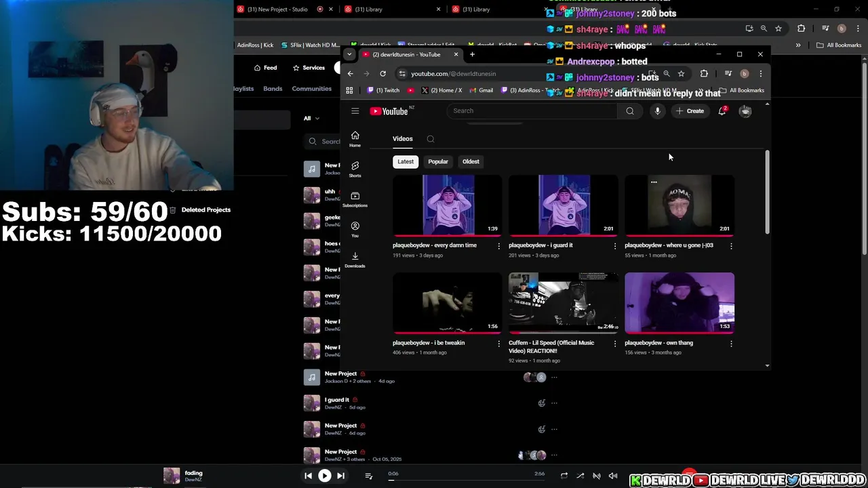The image size is (868, 488).
Task: Go to YouTube Home in sidebar
Action: pyautogui.click(x=355, y=140)
